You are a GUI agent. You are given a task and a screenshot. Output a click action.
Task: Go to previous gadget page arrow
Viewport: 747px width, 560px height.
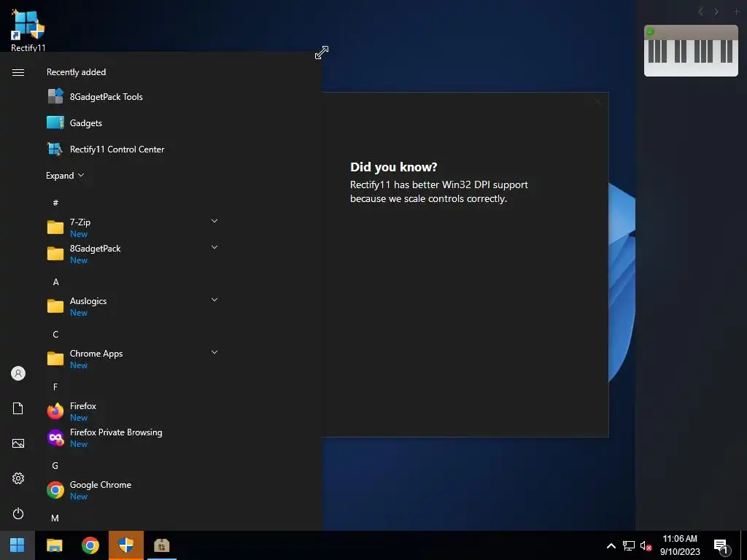[700, 12]
